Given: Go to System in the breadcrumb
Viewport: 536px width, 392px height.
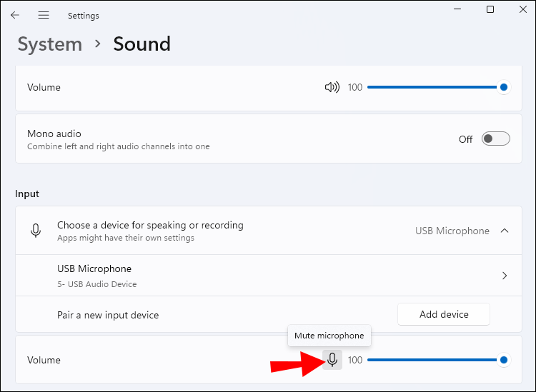Looking at the screenshot, I should [49, 44].
